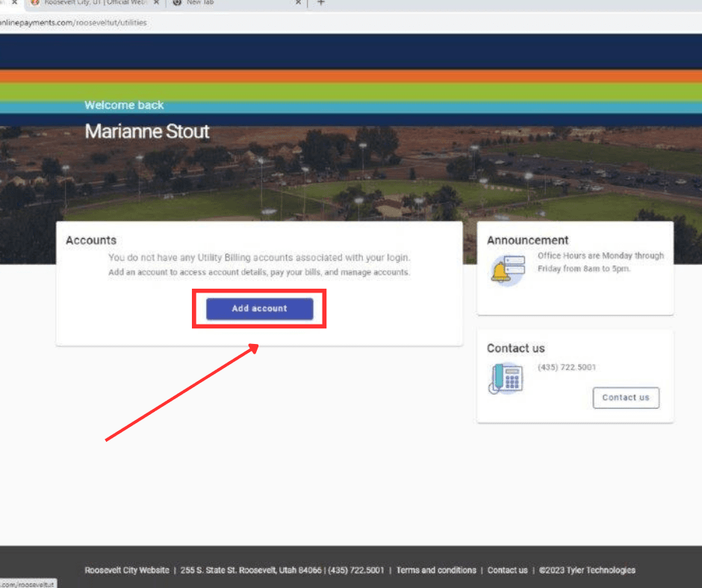Image resolution: width=702 pixels, height=588 pixels.
Task: Open a new browser tab with the plus icon
Action: coord(320,3)
